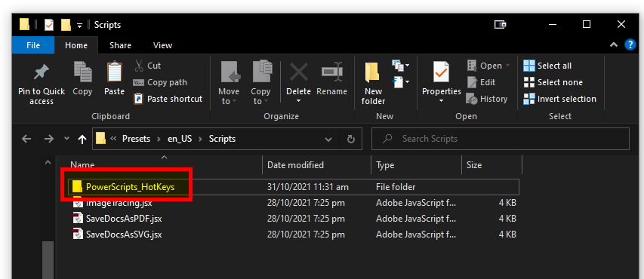The image size is (644, 279).
Task: Click the Paste clipboard icon
Action: click(x=114, y=72)
